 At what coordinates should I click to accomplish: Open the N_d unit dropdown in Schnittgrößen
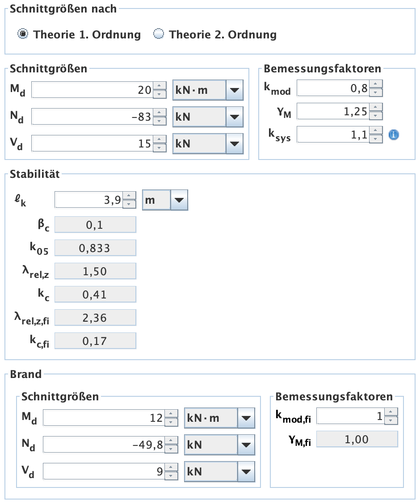(x=234, y=117)
